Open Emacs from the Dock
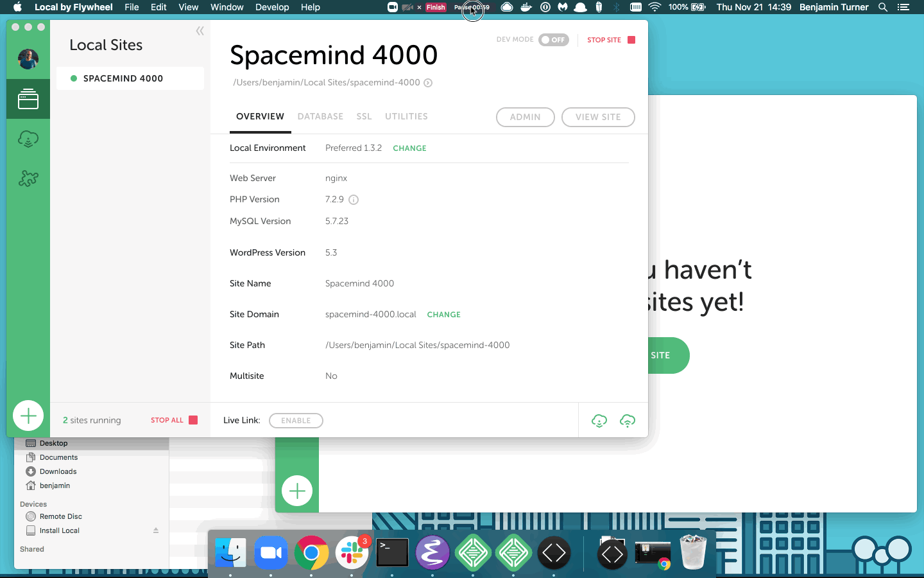The height and width of the screenshot is (578, 924). click(x=432, y=552)
